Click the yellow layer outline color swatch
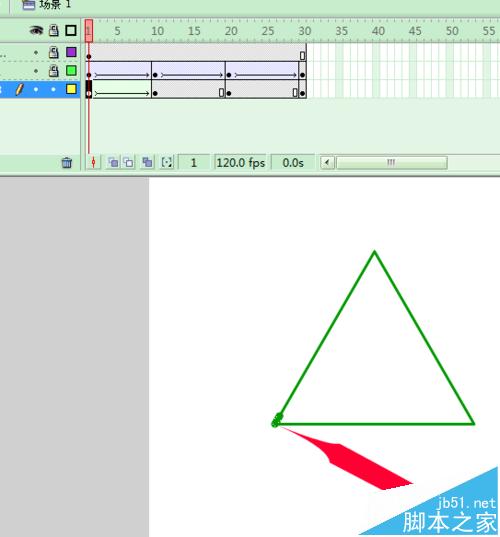Screen dimensions: 500x537 click(x=71, y=89)
